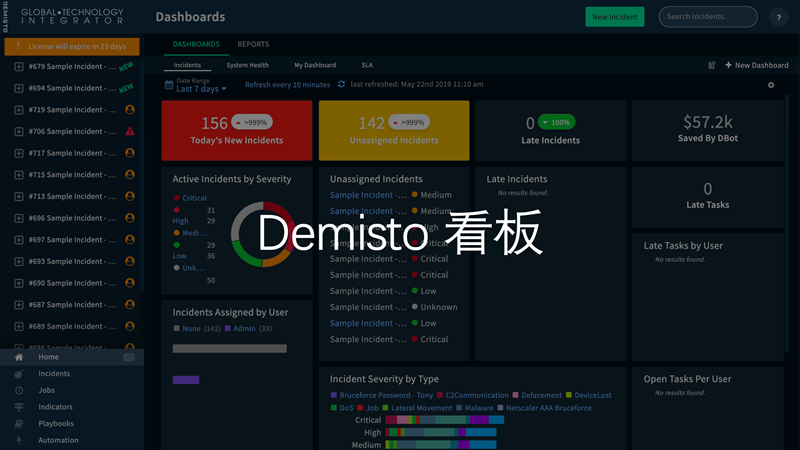This screenshot has height=450, width=800.
Task: Click the Automation lightning bolt icon
Action: click(19, 440)
